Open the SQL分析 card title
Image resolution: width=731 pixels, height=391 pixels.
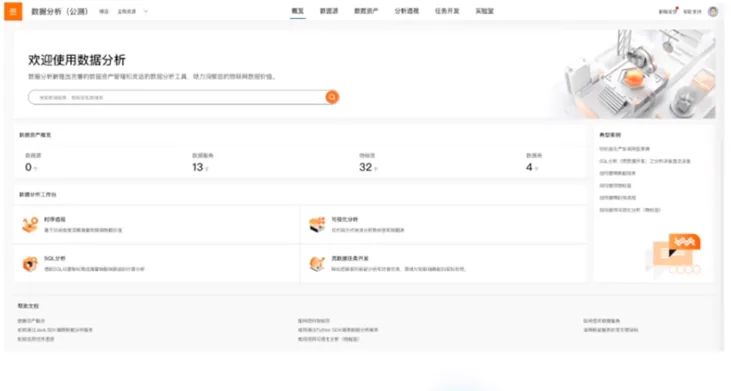[x=55, y=258]
